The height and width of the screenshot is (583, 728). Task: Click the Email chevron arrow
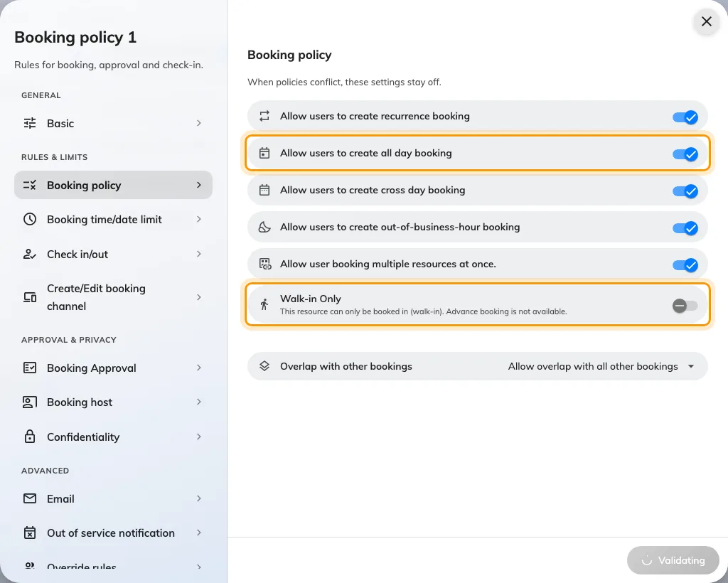coord(199,498)
